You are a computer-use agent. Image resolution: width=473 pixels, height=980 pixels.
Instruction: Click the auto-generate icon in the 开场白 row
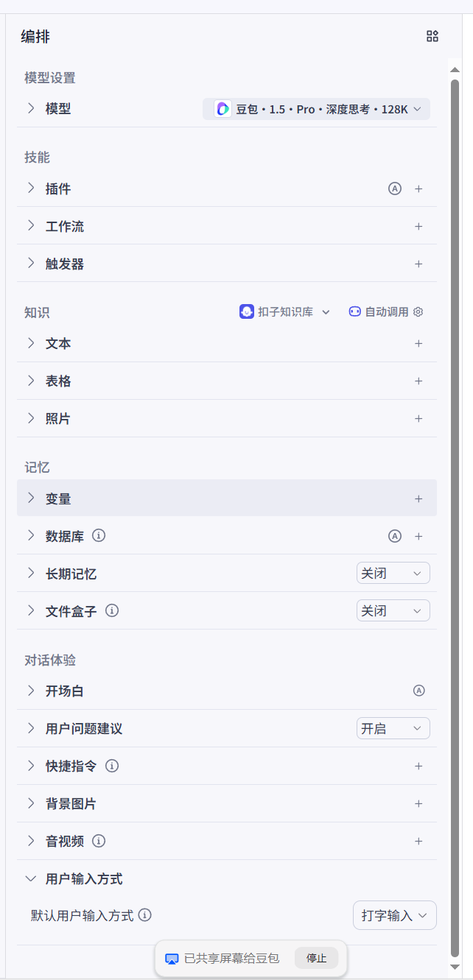(419, 691)
